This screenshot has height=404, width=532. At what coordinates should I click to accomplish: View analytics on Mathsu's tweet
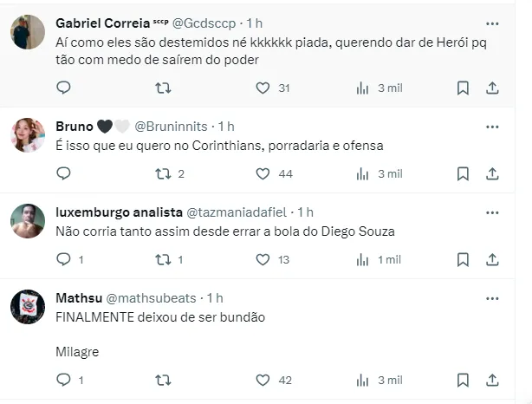(364, 380)
